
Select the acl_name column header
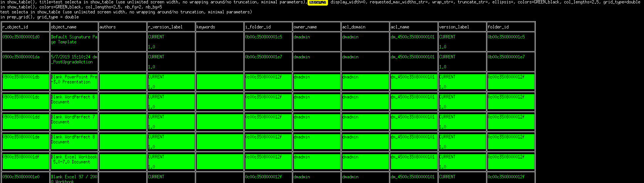414,27
